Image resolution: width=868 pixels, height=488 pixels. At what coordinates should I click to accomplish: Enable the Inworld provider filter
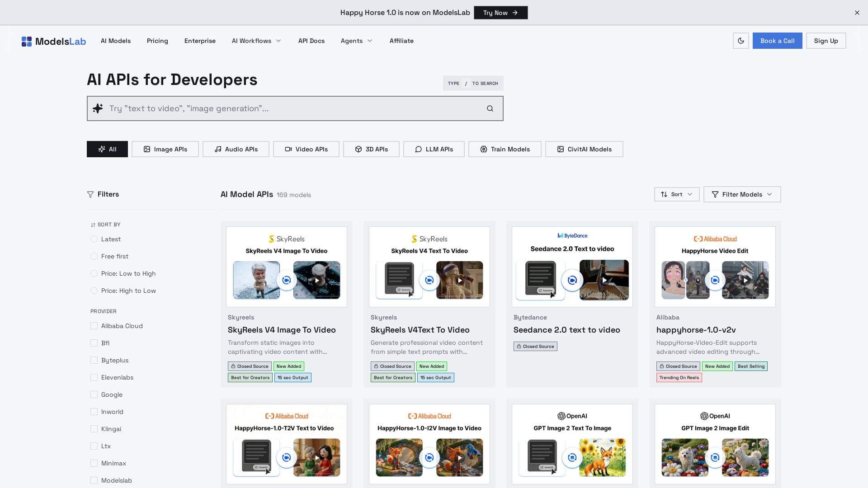coord(94,412)
